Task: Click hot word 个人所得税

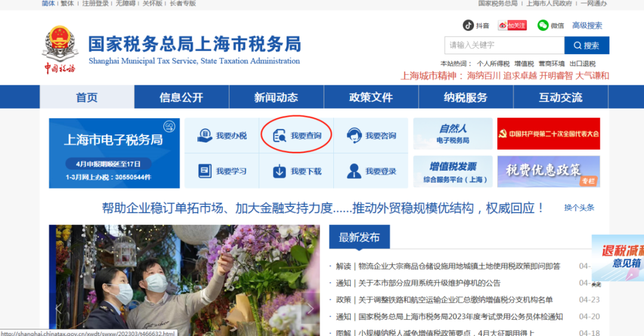Action: [493, 64]
